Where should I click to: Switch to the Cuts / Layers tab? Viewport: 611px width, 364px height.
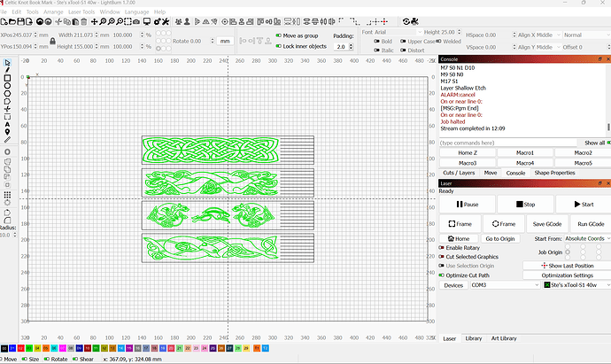tap(459, 173)
